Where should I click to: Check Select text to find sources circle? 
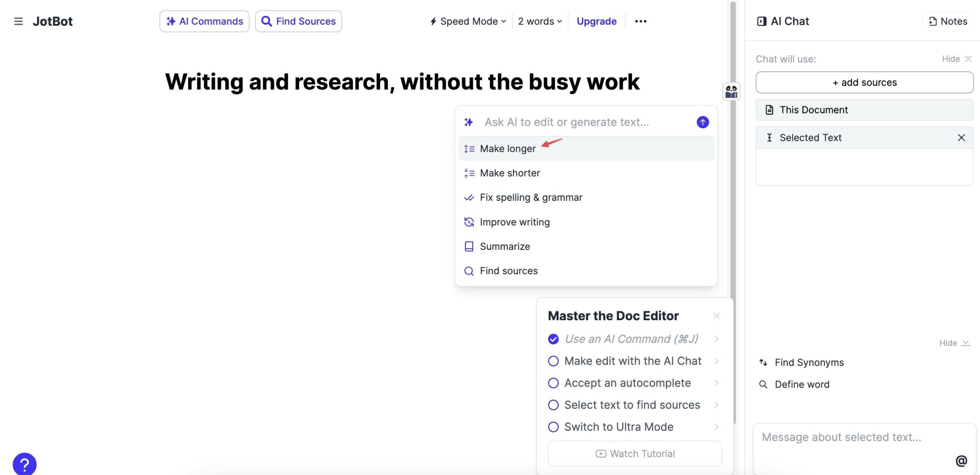point(553,405)
